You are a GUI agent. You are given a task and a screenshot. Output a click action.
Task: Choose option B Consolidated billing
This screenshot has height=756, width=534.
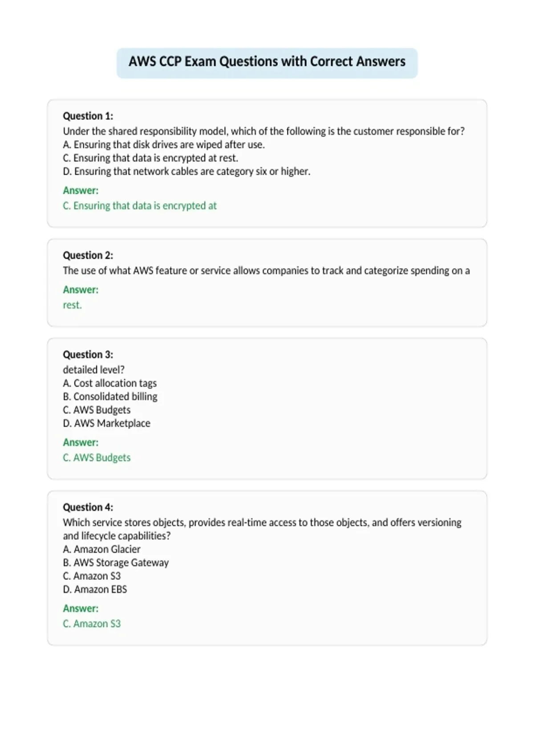[110, 396]
